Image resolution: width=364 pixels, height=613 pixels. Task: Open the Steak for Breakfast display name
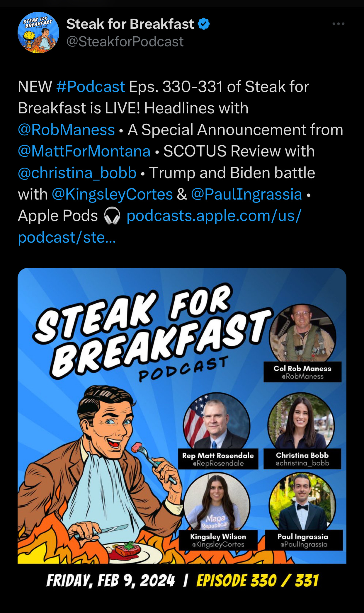[130, 24]
